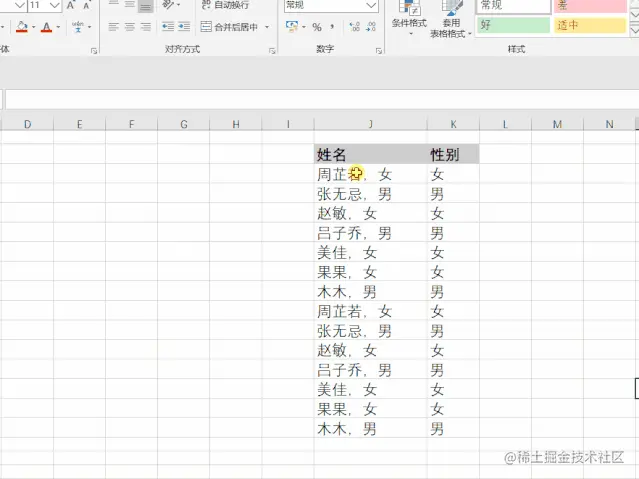
Task: Select last cell 果果，女
Action: tap(371, 409)
